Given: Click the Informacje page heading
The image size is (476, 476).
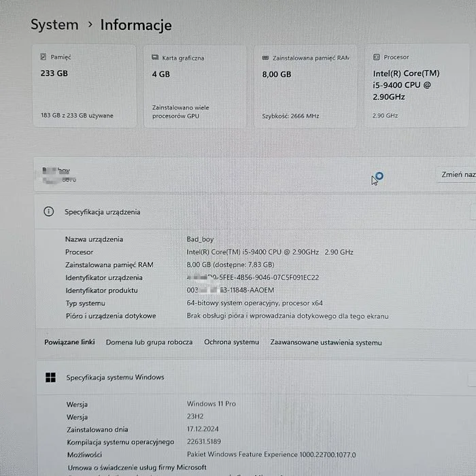Looking at the screenshot, I should tap(136, 25).
